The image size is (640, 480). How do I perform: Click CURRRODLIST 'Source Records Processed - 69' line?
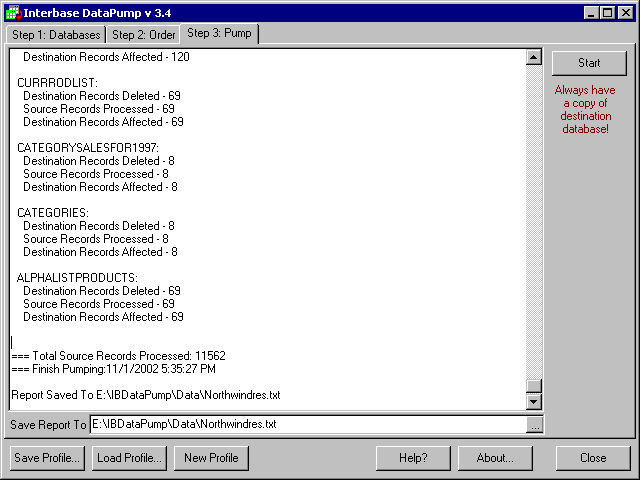(99, 109)
